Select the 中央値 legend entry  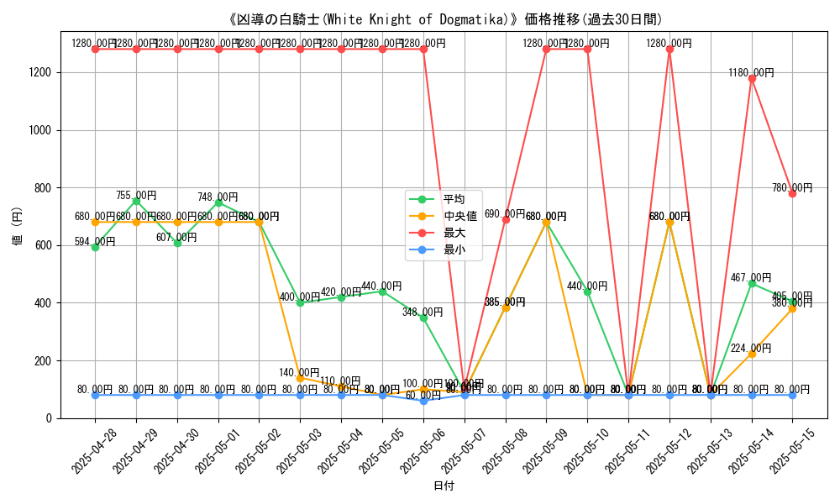point(443,217)
